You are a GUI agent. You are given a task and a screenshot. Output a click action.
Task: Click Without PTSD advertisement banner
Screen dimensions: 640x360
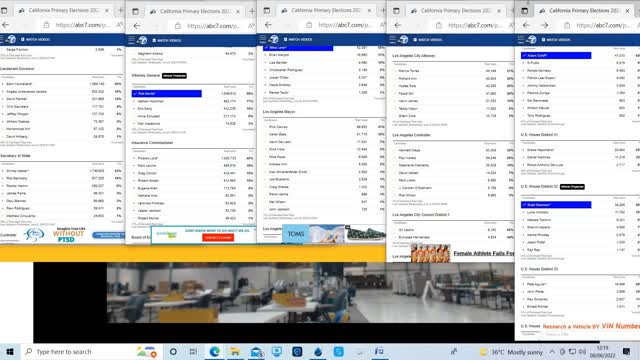pos(68,234)
